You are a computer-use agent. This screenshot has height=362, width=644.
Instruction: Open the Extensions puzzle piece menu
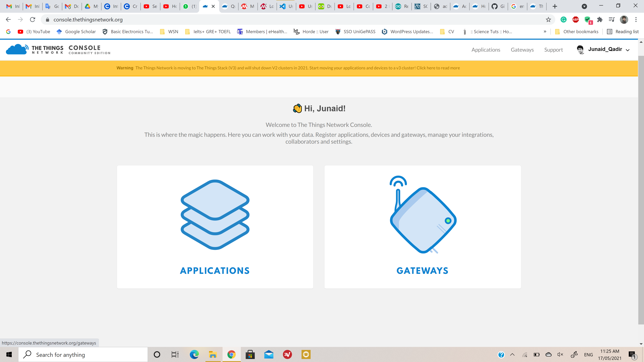point(600,19)
